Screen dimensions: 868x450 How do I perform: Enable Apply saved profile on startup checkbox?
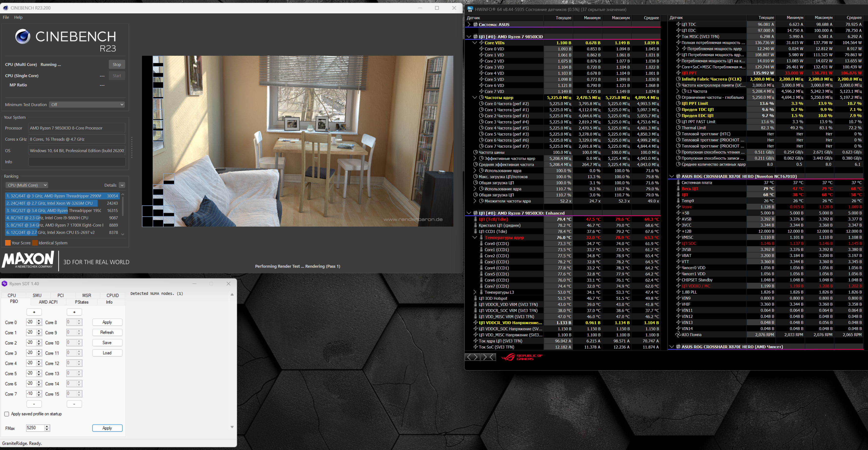coord(7,414)
